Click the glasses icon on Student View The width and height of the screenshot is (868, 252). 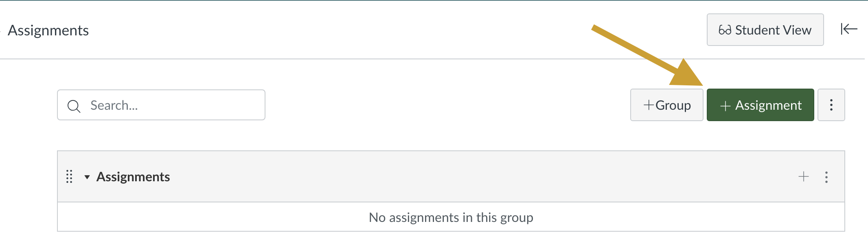(725, 30)
